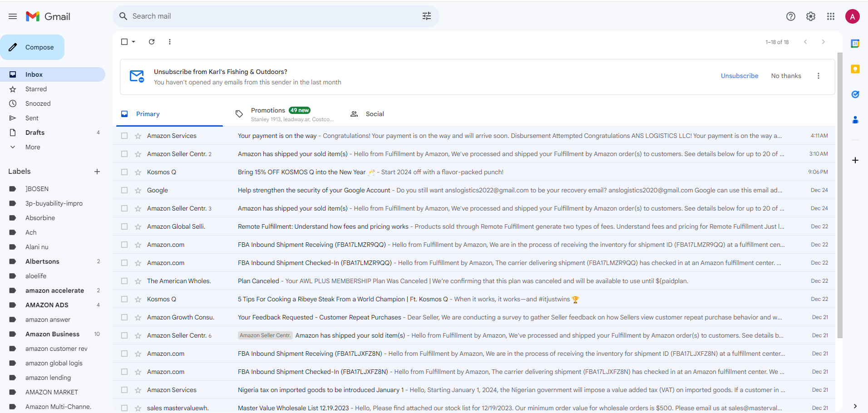
Task: Select the Amazon Services payment email checkbox
Action: [124, 136]
